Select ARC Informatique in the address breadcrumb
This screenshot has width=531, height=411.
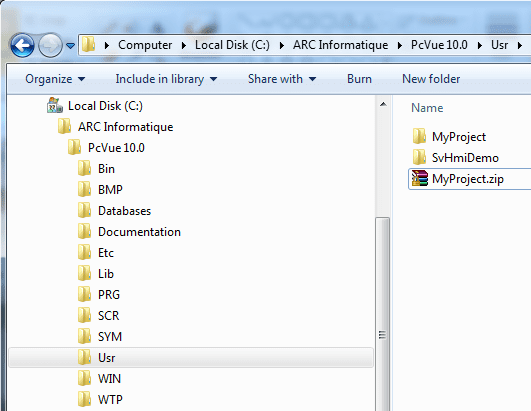click(x=340, y=45)
